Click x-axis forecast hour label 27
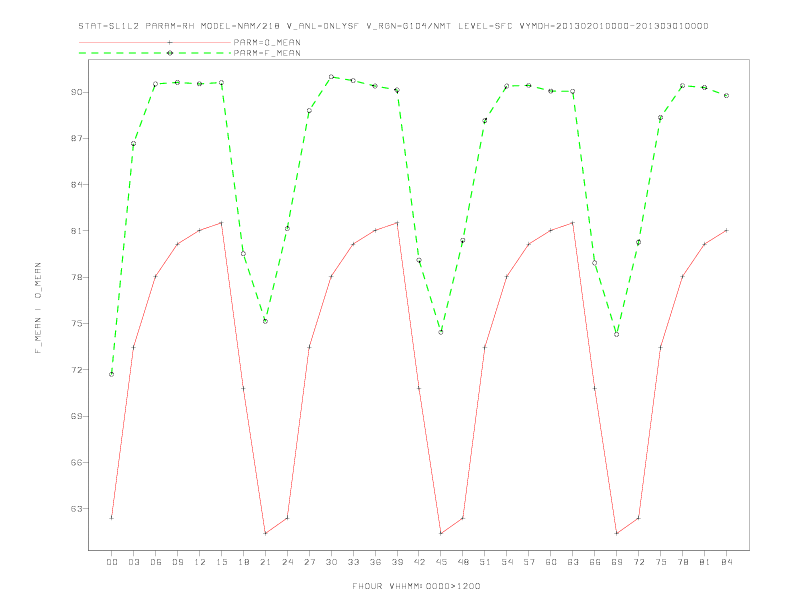The width and height of the screenshot is (792, 612). pos(309,562)
